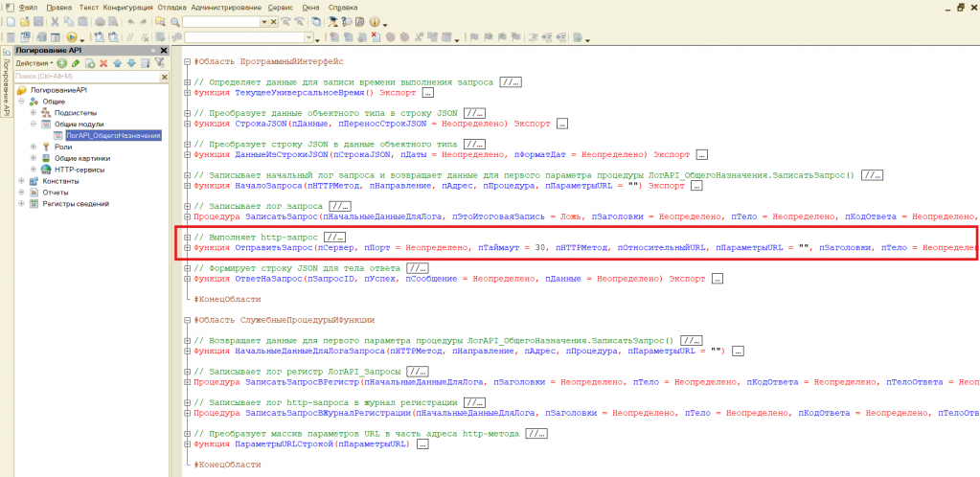Select ЛогAPI_ОбщегоНазначения module in tree

tap(113, 135)
